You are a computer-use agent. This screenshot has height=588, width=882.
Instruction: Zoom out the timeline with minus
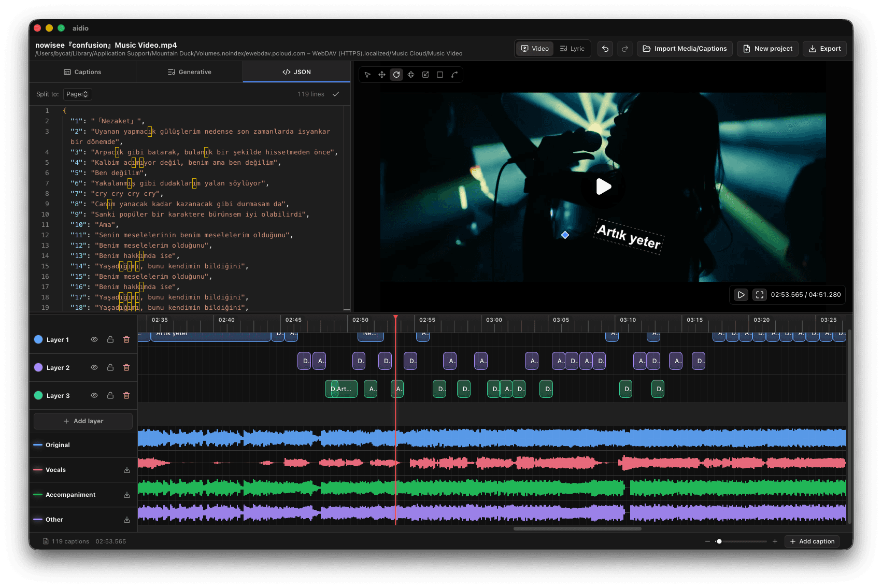[x=707, y=541]
